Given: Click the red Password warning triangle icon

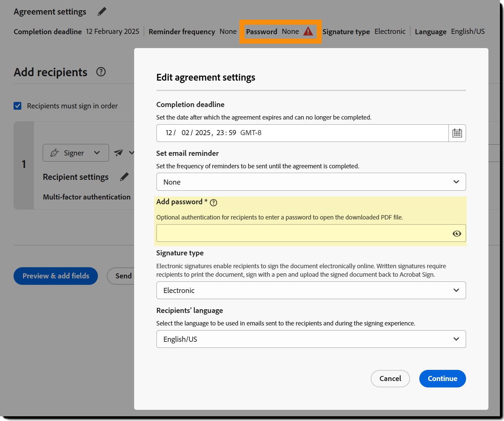Looking at the screenshot, I should pos(308,31).
